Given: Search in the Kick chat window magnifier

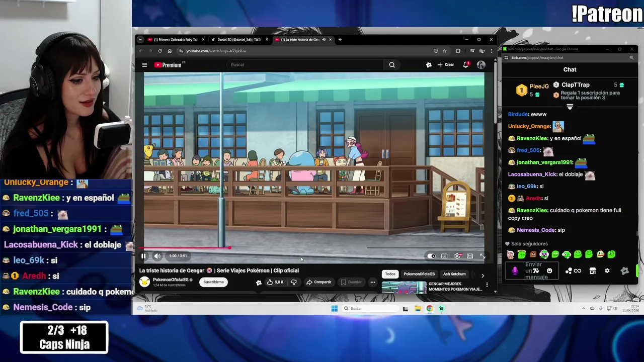Looking at the screenshot, I should pos(631,58).
